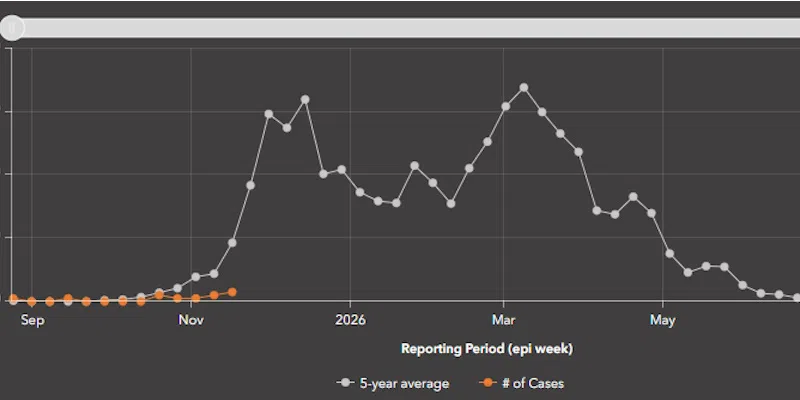Click the 5-year average point on the 2026 gridline
800x400 pixels.
tap(342, 170)
